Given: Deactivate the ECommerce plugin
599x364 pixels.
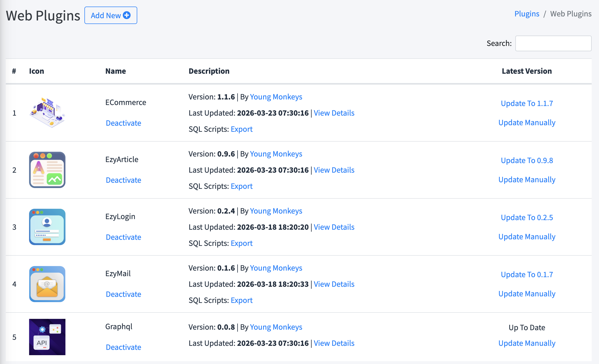Looking at the screenshot, I should pos(123,123).
